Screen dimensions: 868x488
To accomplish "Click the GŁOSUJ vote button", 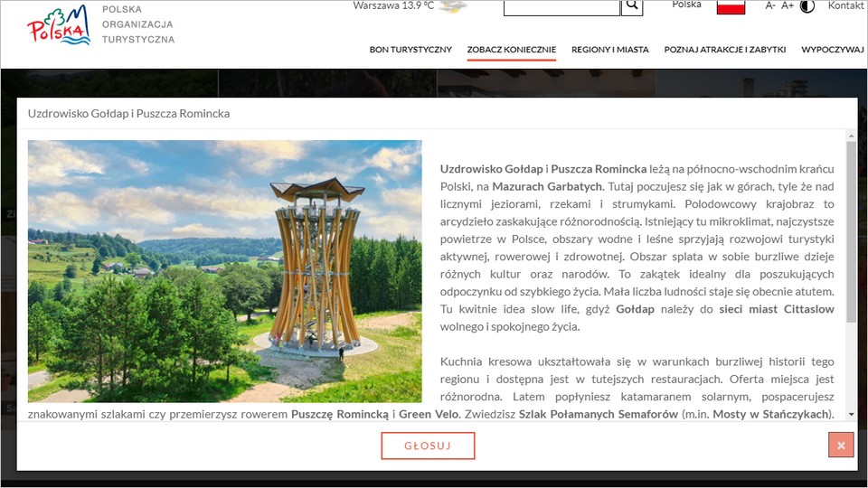I will (x=428, y=446).
